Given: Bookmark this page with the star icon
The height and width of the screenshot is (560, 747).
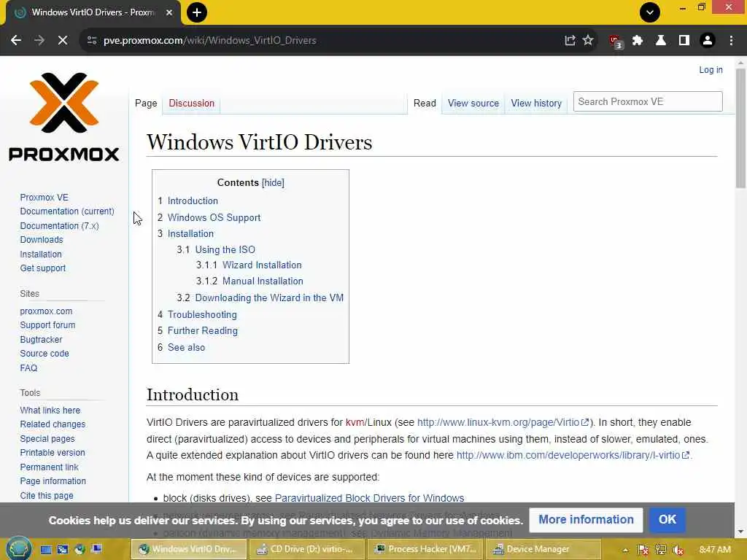Looking at the screenshot, I should point(589,41).
